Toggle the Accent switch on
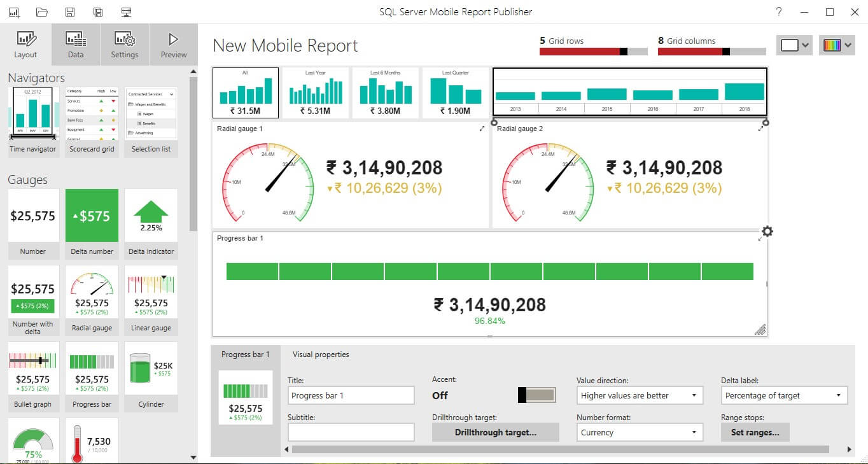Viewport: 868px width, 464px height. pyautogui.click(x=536, y=395)
